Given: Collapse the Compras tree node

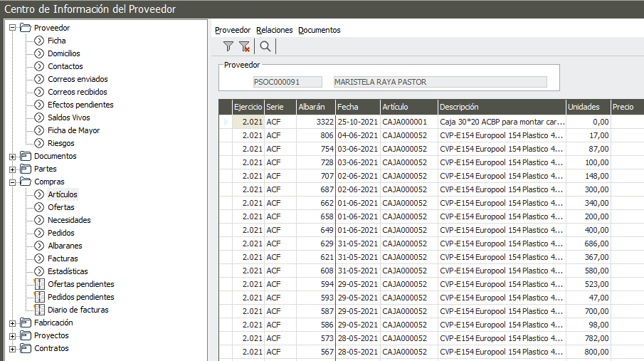Looking at the screenshot, I should pyautogui.click(x=12, y=182).
